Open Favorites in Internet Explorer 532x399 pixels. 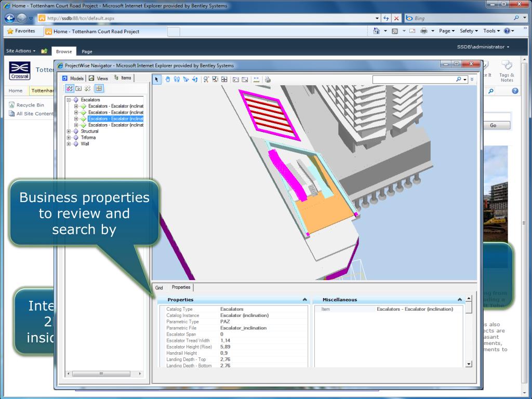click(x=21, y=31)
